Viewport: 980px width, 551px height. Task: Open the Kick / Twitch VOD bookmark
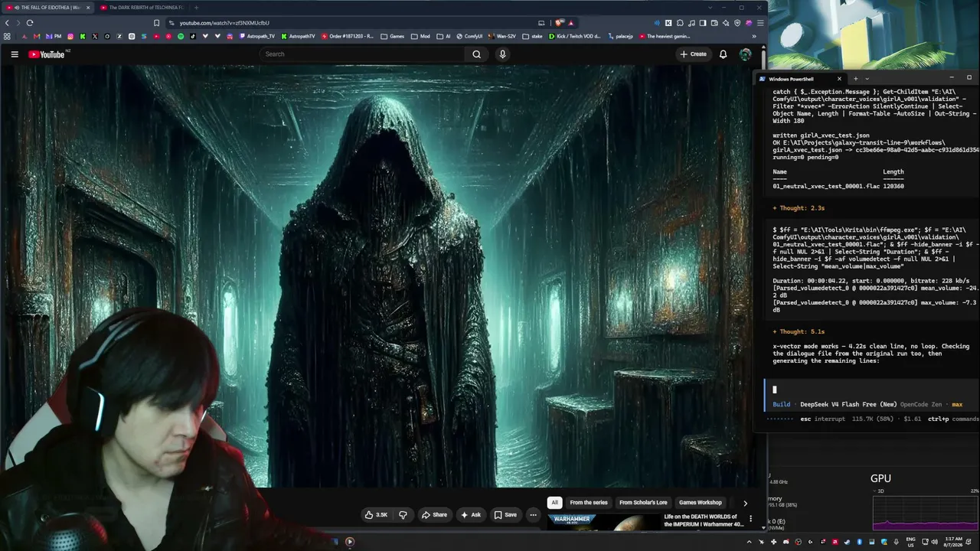[x=575, y=36]
